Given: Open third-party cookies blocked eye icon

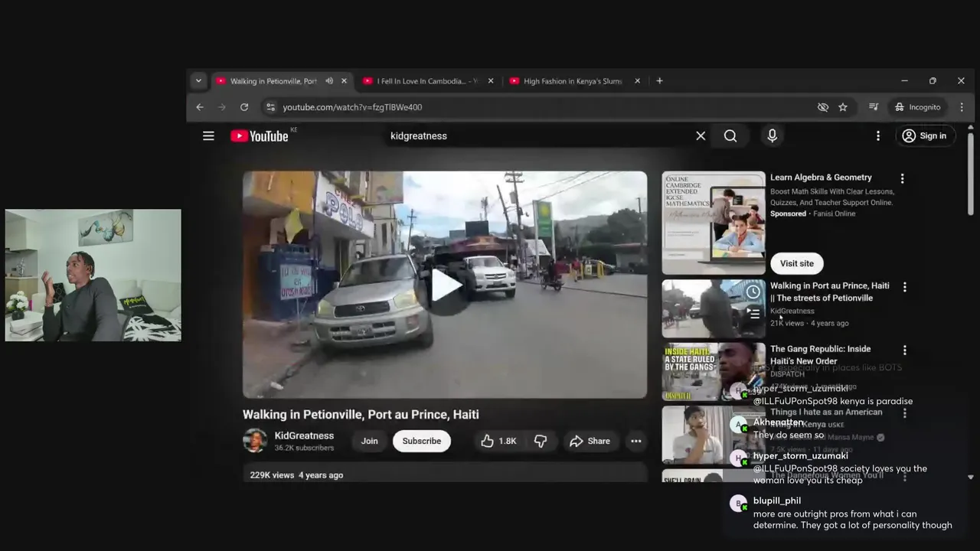Looking at the screenshot, I should (x=823, y=107).
